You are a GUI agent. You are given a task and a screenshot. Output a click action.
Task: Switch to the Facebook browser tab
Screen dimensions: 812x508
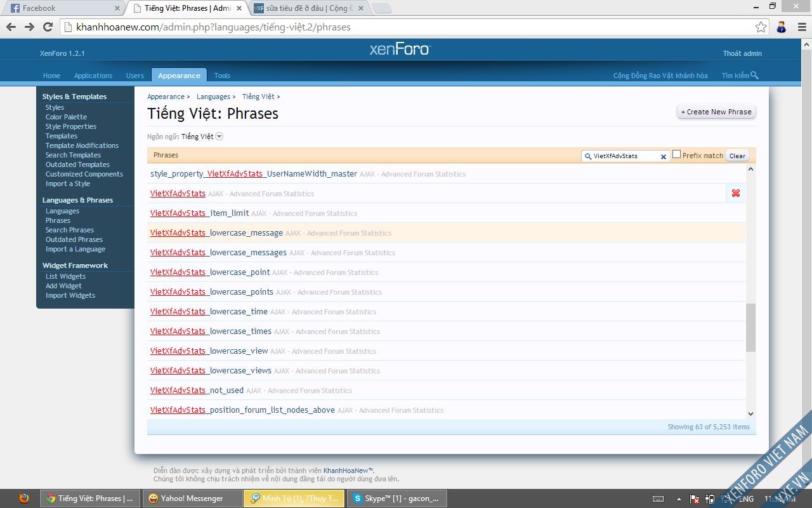tap(62, 8)
